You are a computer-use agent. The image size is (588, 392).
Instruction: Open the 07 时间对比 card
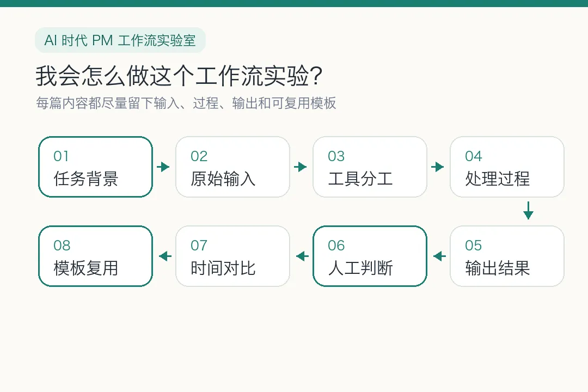point(233,256)
